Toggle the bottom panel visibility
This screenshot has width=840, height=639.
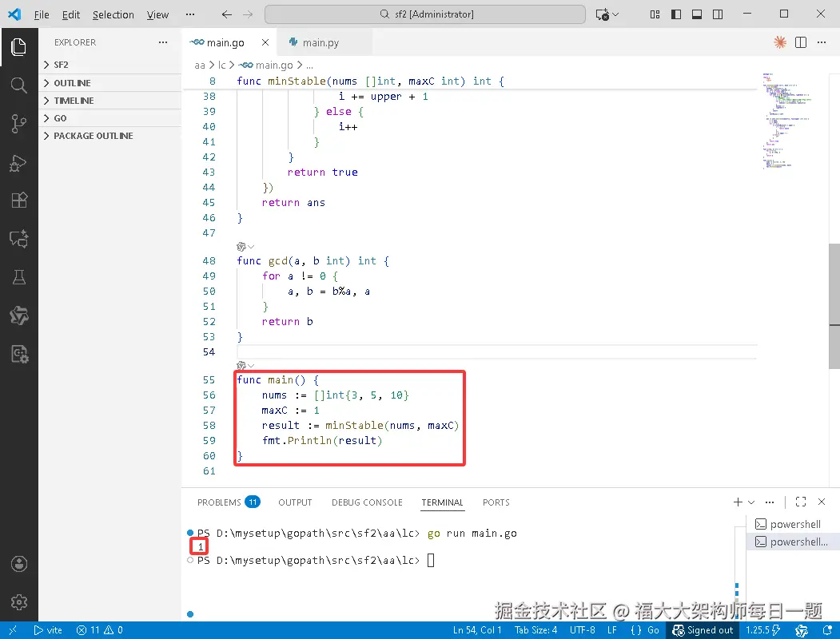tap(697, 14)
